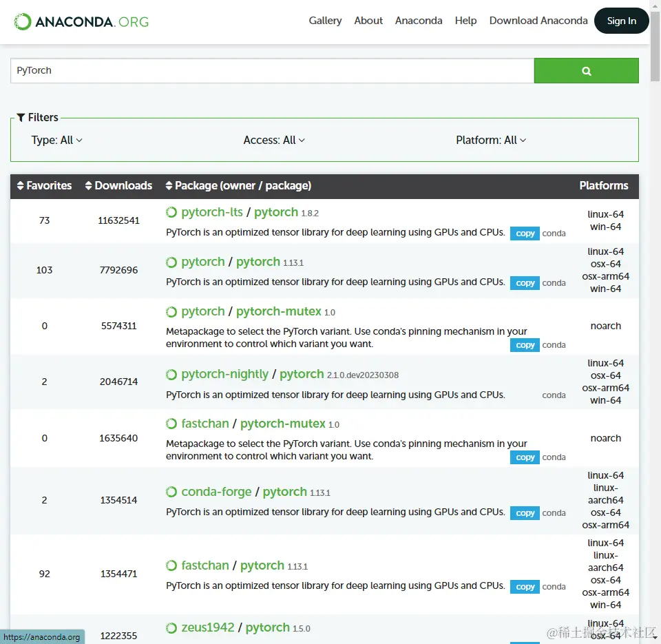Open Download Anaconda nav item
This screenshot has height=644, width=661.
pos(538,21)
